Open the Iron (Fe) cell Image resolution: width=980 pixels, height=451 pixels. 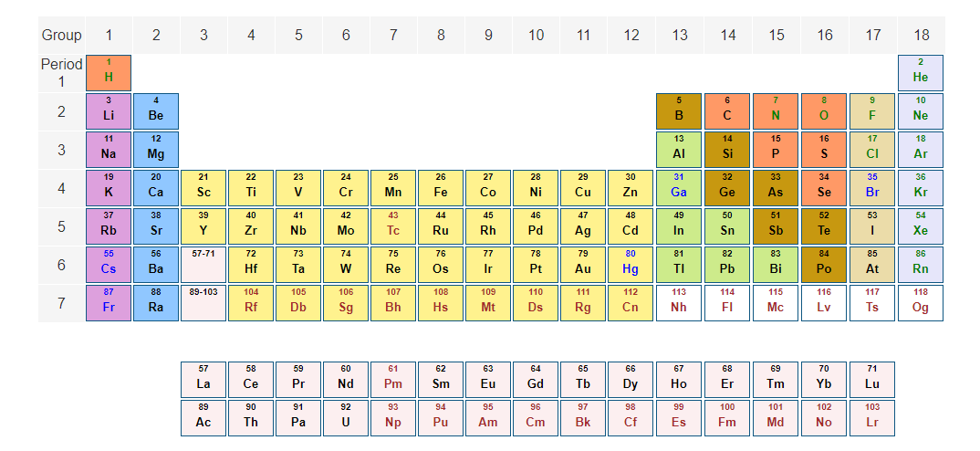[441, 188]
